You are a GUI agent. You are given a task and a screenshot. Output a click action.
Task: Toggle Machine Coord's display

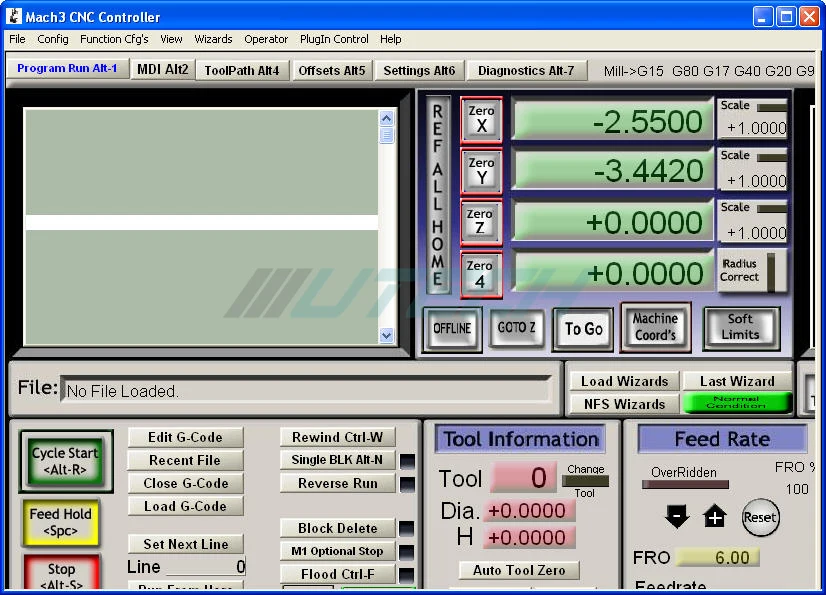tap(655, 327)
